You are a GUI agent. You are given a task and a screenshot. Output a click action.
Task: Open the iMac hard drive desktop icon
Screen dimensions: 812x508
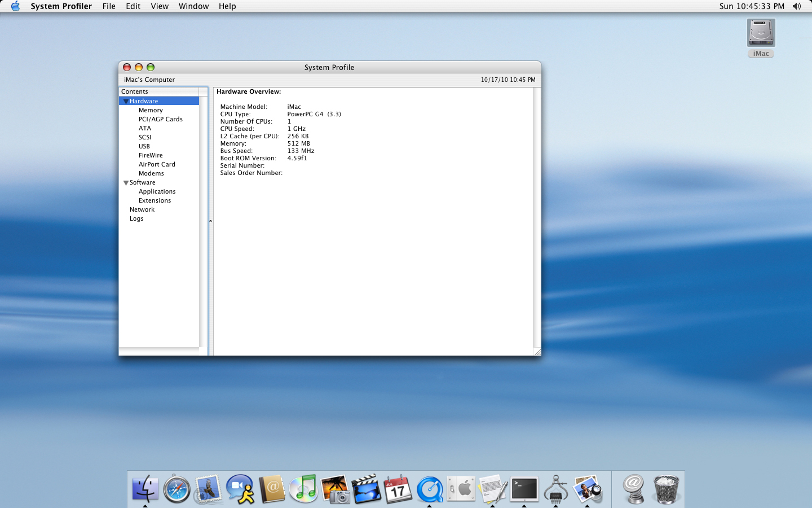click(761, 34)
